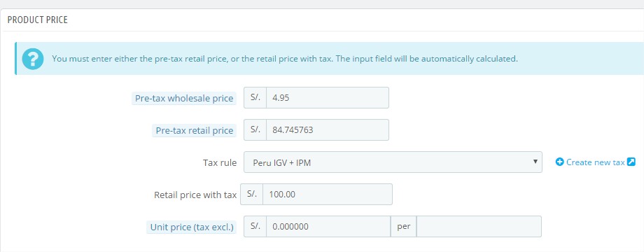Click into the Pre-tax retail price field

coord(328,129)
